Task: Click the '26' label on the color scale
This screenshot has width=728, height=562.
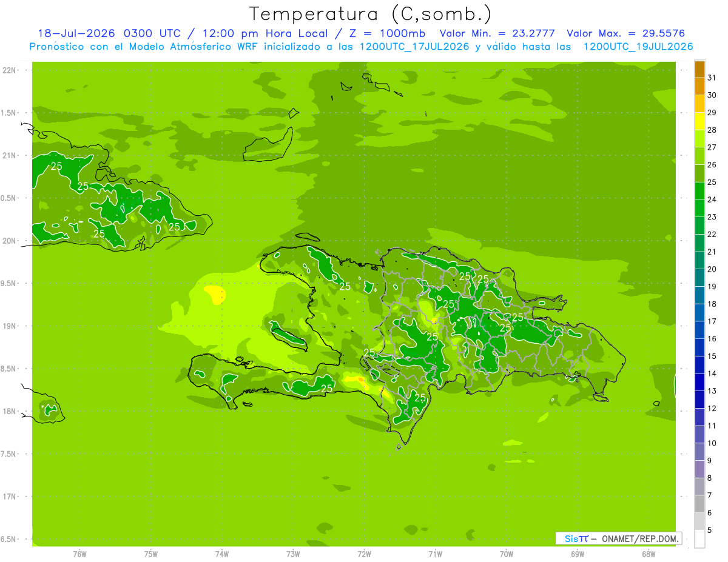Action: click(712, 165)
